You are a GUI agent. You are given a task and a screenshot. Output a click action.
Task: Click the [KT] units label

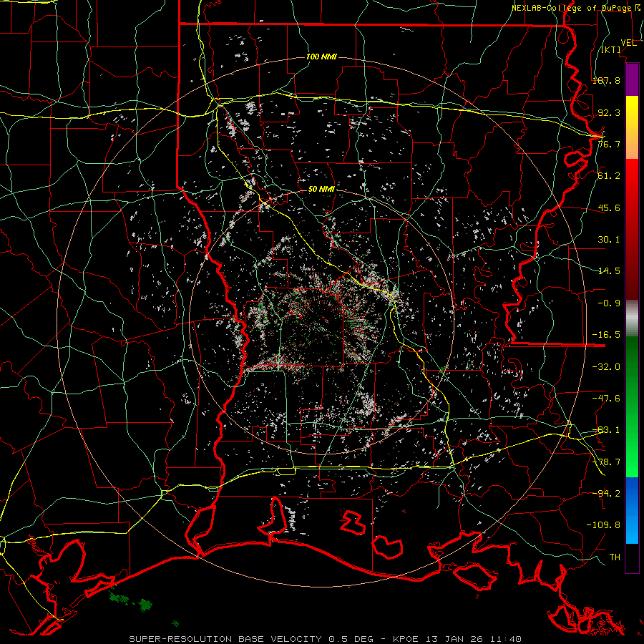pyautogui.click(x=611, y=49)
